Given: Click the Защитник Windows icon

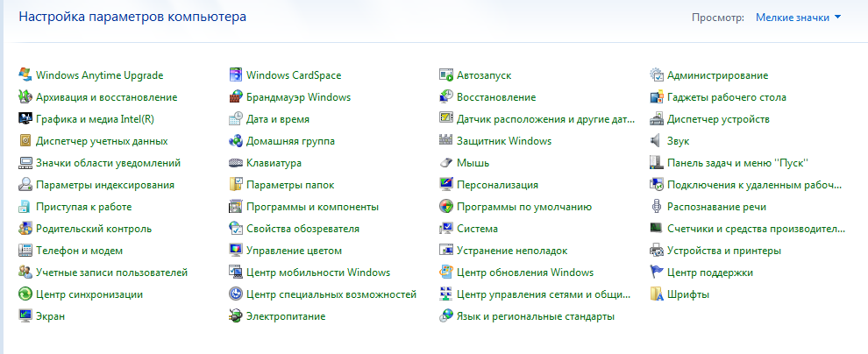Looking at the screenshot, I should pos(446,140).
